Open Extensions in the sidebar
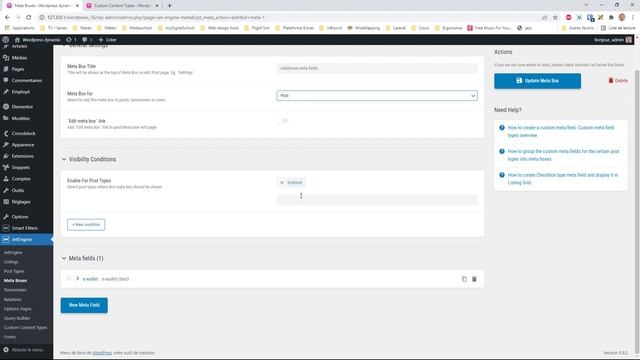This screenshot has height=360, width=640. click(22, 156)
